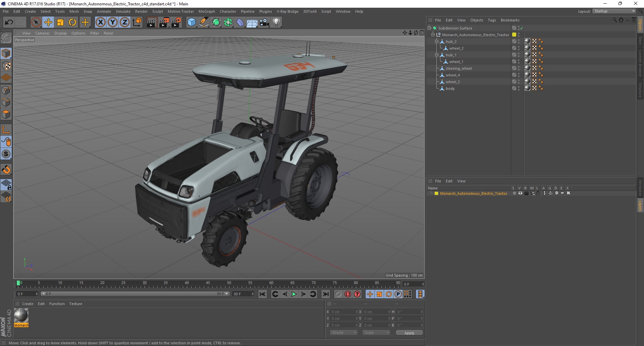Image resolution: width=644 pixels, height=346 pixels.
Task: Switch to Texture mode icon
Action: coord(6,66)
